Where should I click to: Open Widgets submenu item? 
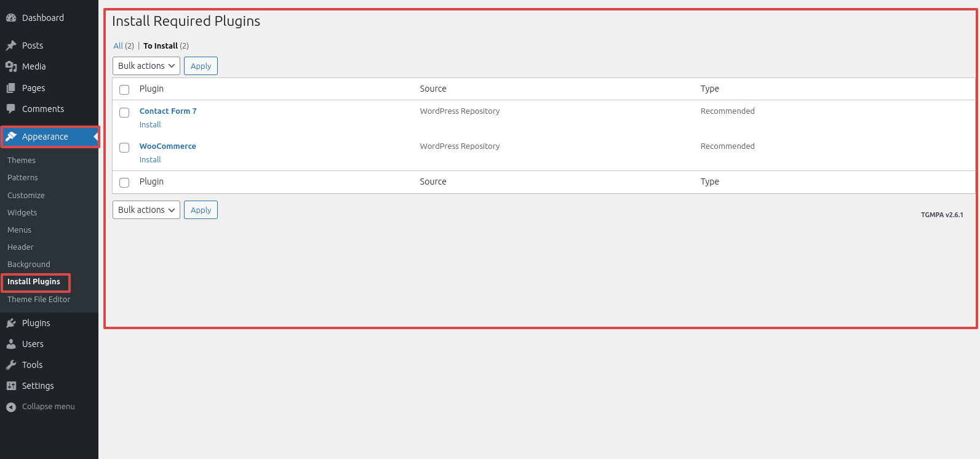(x=22, y=213)
